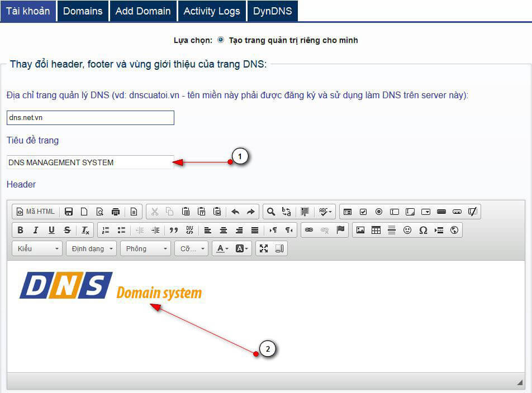Screen dimensions: 532x393
Task: Click the Copy icon
Action: pos(170,212)
